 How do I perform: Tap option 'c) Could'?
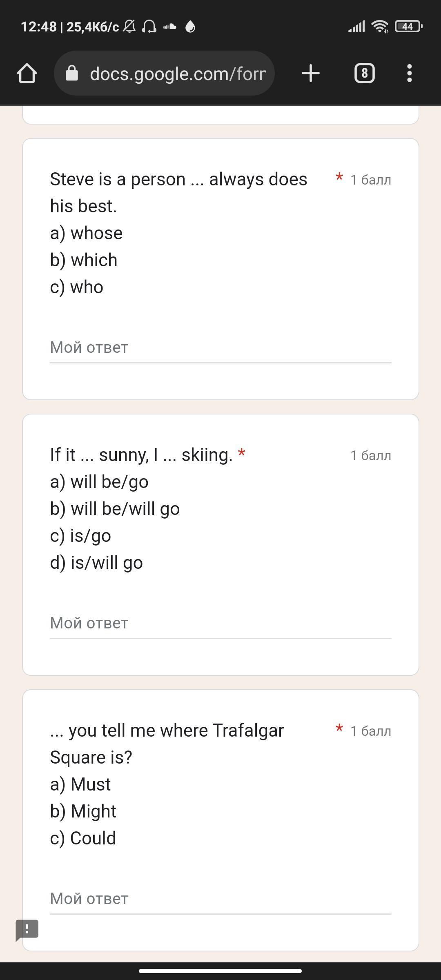pos(83,838)
